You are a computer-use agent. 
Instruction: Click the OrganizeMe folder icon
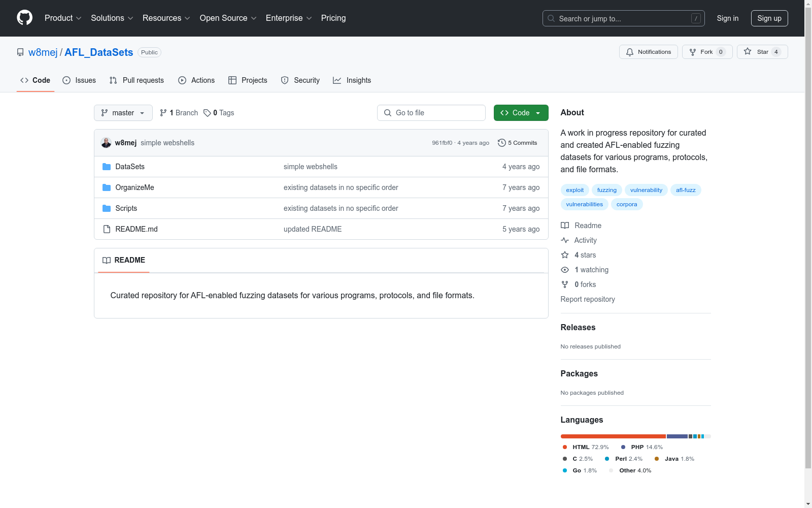click(107, 187)
